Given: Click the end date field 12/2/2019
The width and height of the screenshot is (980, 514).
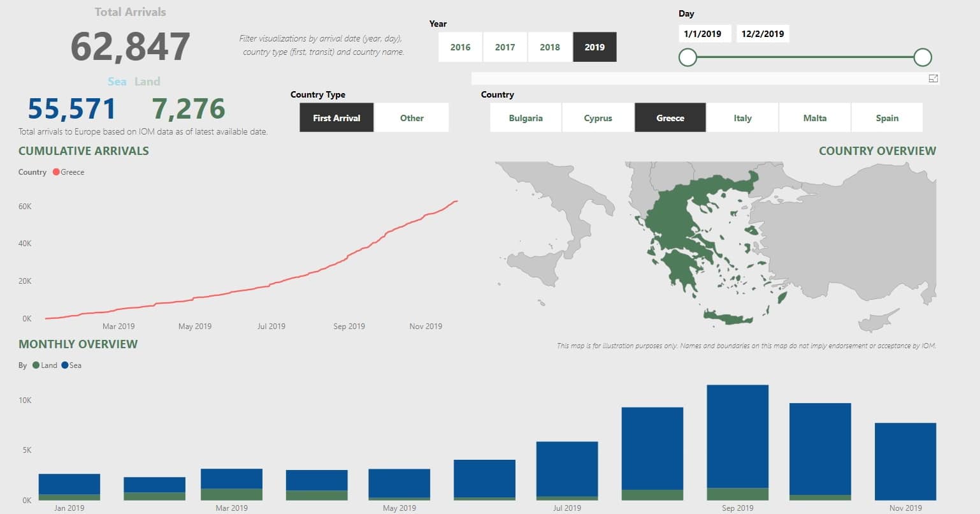Looking at the screenshot, I should pyautogui.click(x=763, y=34).
